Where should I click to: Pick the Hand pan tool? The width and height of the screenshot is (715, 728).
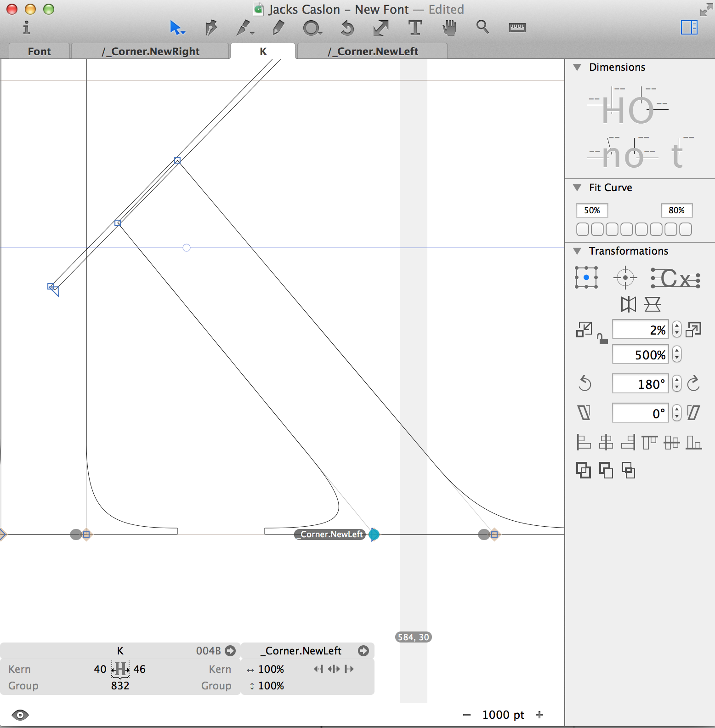click(x=449, y=28)
